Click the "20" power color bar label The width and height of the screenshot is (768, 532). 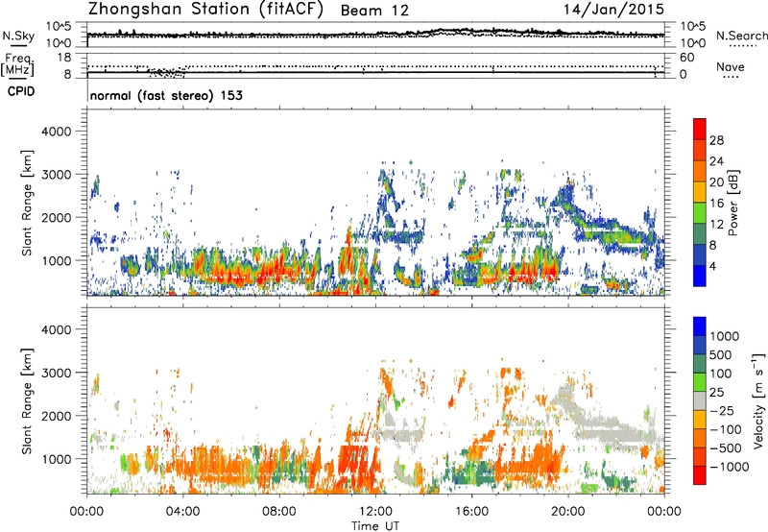pos(716,182)
